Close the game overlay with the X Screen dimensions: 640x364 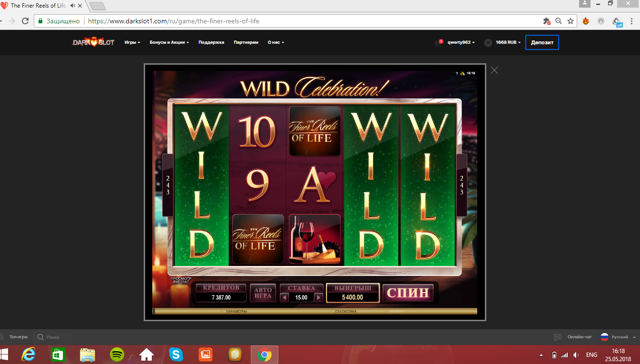(494, 70)
